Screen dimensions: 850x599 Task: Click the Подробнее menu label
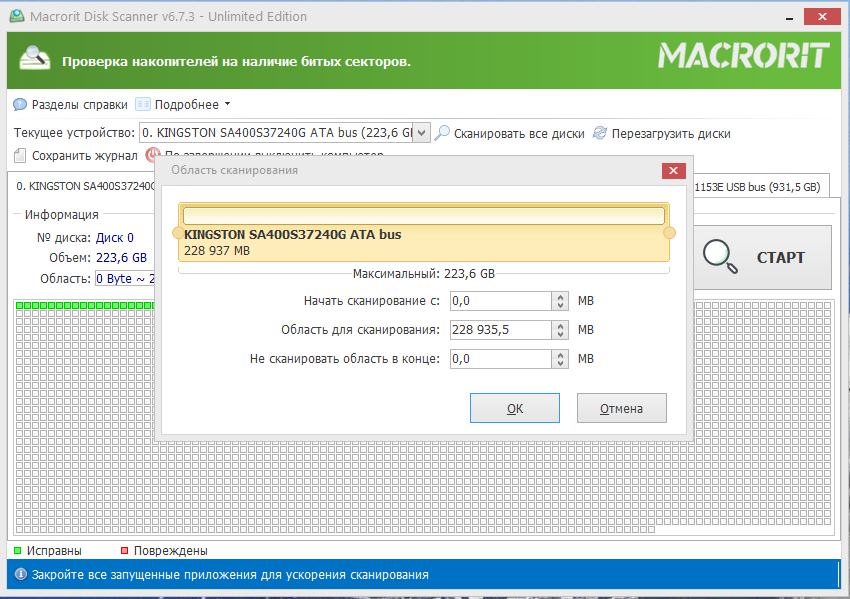186,105
